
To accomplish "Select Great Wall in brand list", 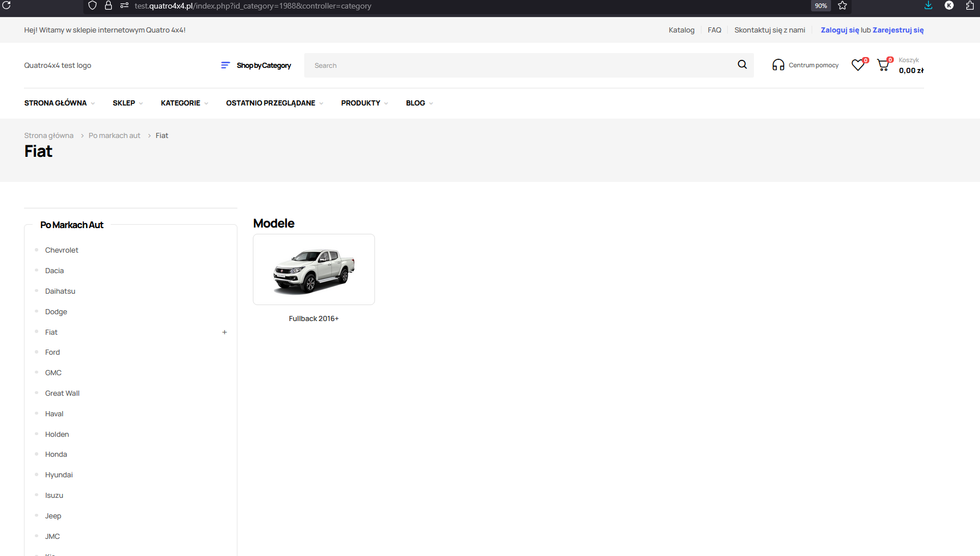I will coord(62,393).
